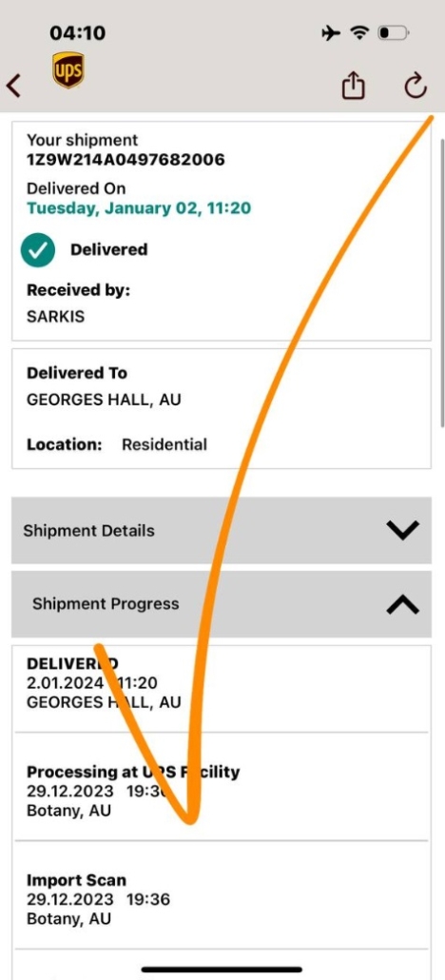
Task: Tap the back arrow icon
Action: click(x=13, y=86)
